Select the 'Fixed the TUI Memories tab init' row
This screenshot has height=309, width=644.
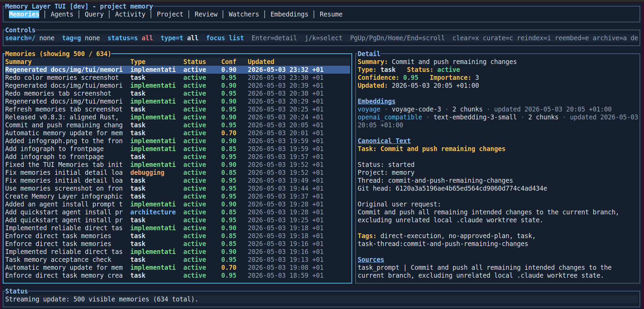(x=177, y=164)
